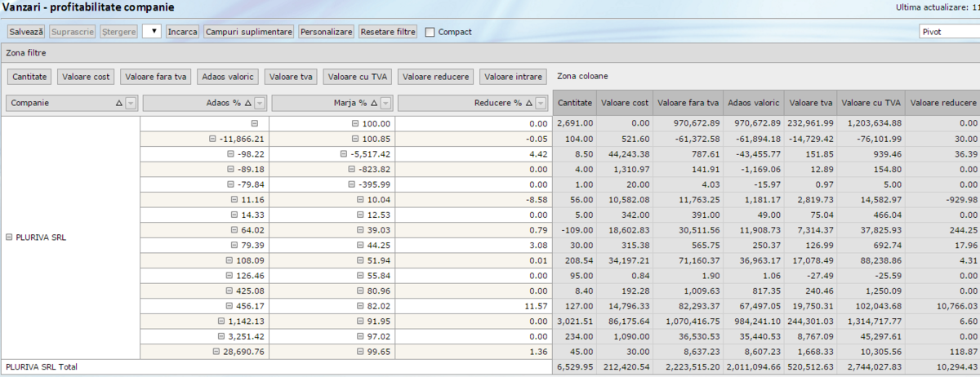Click the sort triangle on Reducere % field
Screen dimensions: 980x377
529,104
